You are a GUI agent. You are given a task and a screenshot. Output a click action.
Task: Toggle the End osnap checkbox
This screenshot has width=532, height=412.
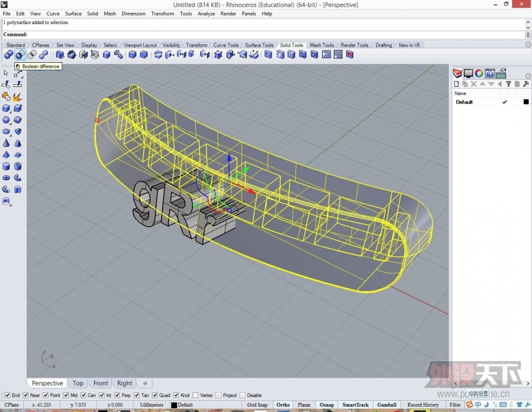click(7, 395)
